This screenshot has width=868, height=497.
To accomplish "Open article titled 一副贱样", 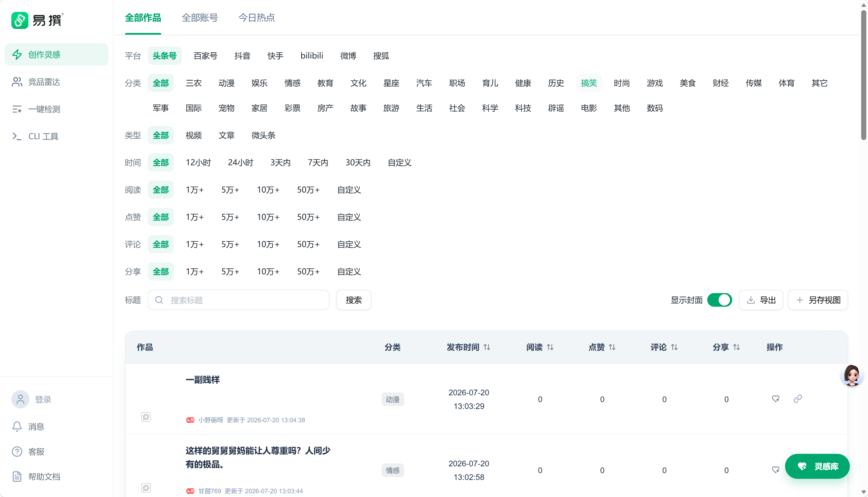I will click(203, 380).
